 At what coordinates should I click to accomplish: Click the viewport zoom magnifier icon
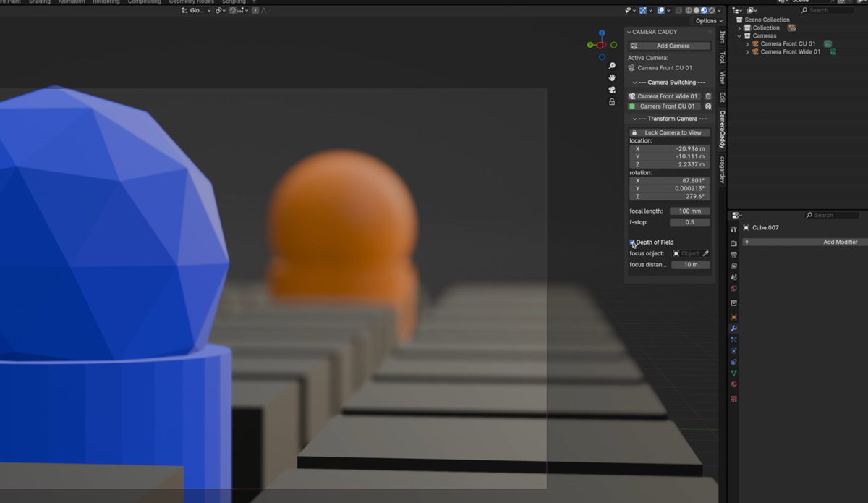click(612, 66)
